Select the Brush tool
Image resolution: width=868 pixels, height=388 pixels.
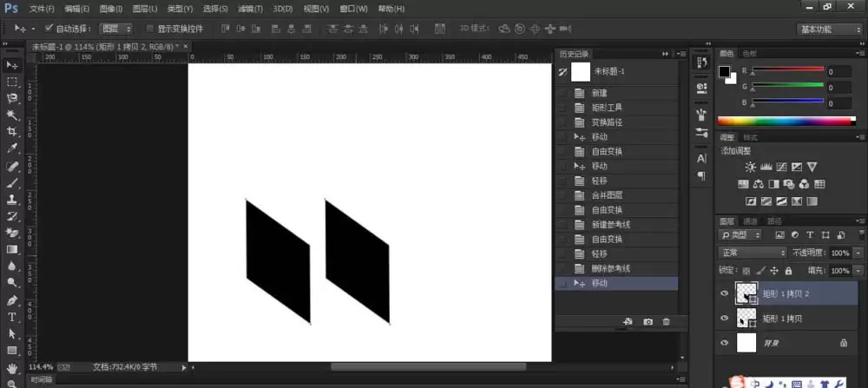pos(11,182)
